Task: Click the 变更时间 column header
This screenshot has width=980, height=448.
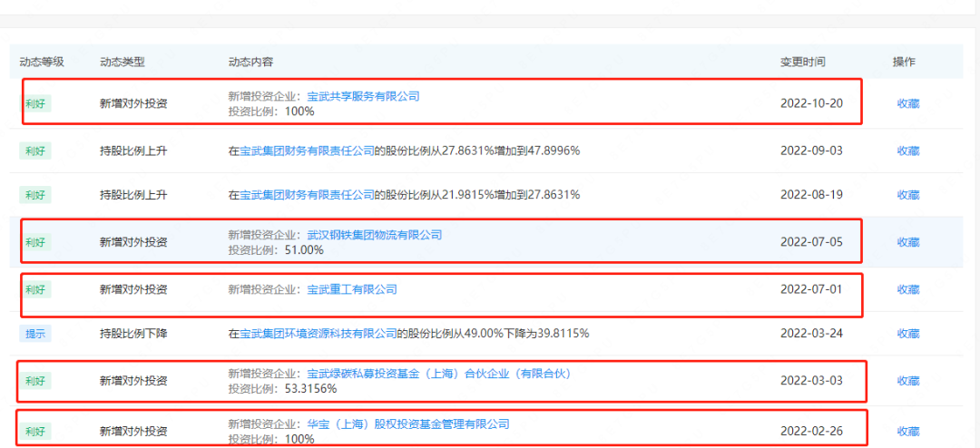Action: pos(802,62)
